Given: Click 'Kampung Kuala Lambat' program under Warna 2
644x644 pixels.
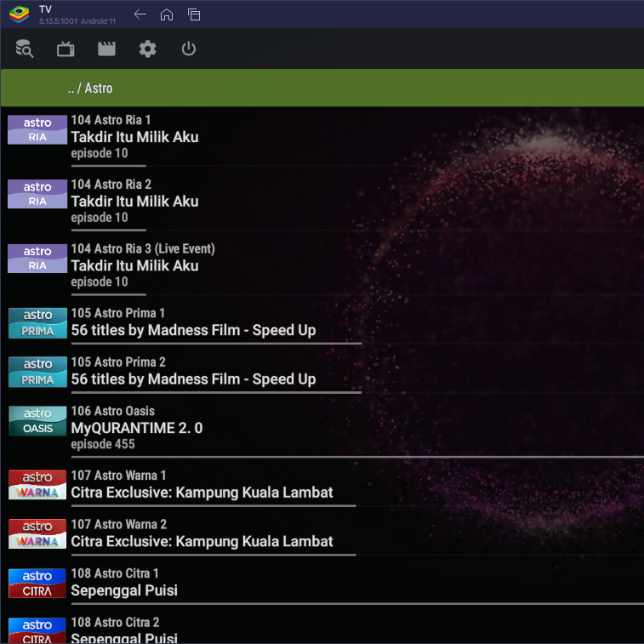Looking at the screenshot, I should (202, 541).
